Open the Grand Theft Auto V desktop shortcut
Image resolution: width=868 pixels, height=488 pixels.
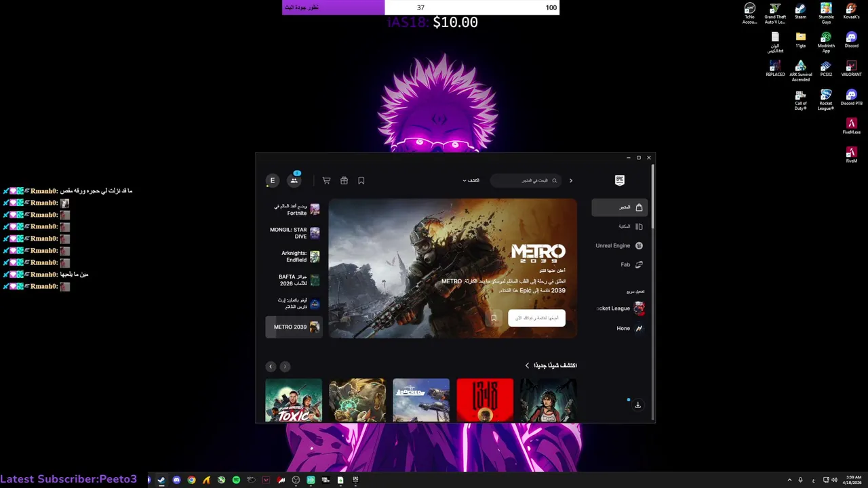pos(775,14)
